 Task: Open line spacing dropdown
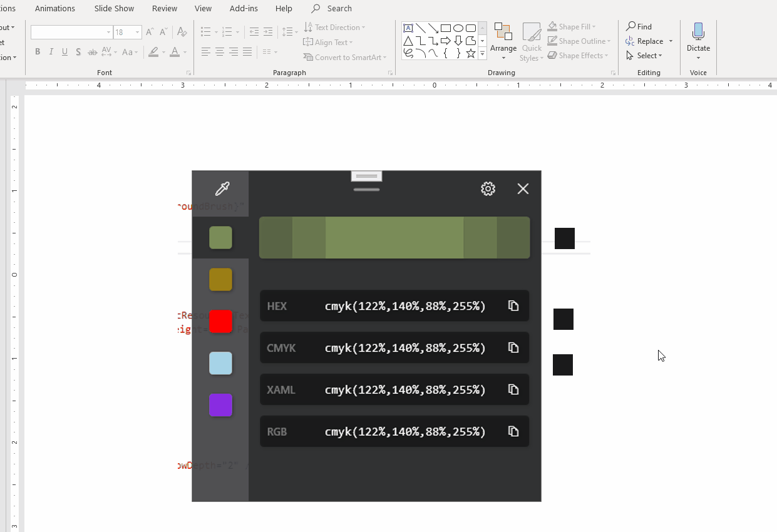290,32
